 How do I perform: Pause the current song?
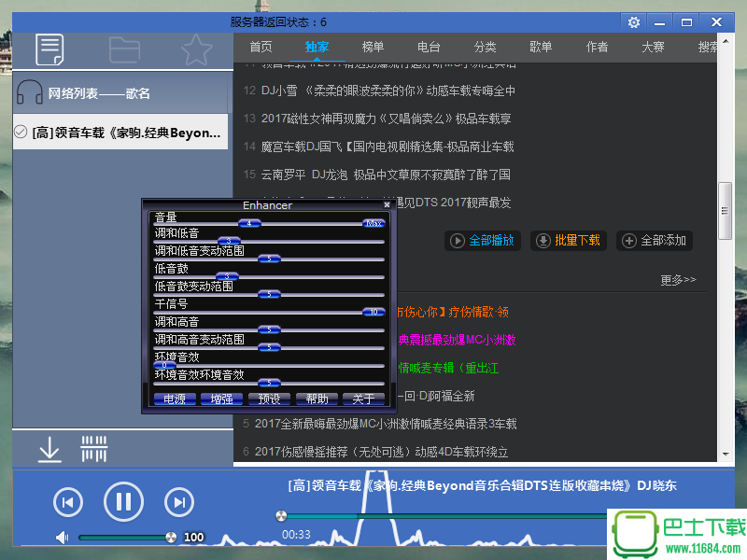pos(123,501)
